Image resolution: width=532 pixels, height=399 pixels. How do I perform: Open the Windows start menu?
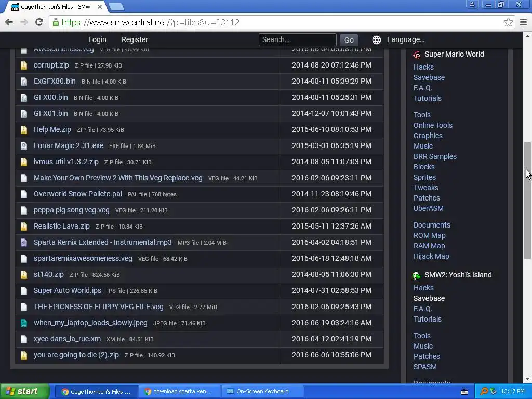click(x=24, y=392)
